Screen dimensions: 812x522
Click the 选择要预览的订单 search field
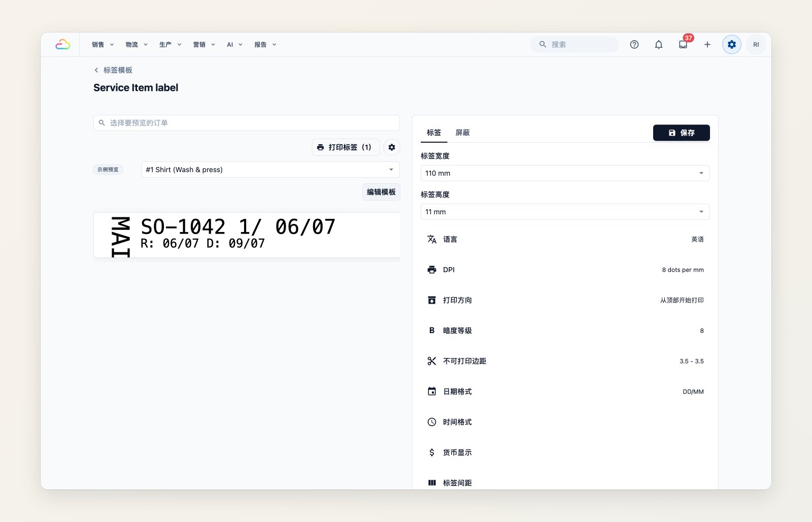click(247, 123)
